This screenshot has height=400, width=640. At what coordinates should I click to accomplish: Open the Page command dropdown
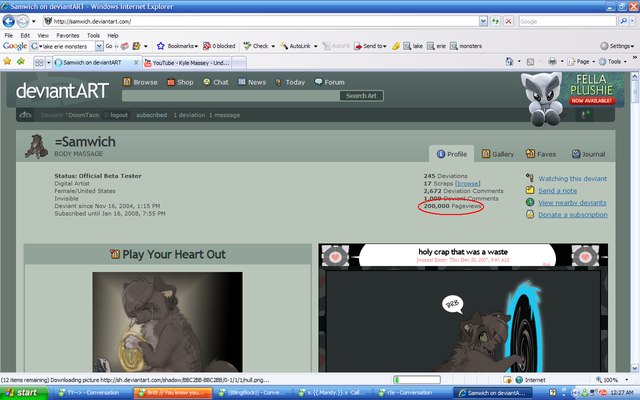click(x=582, y=62)
